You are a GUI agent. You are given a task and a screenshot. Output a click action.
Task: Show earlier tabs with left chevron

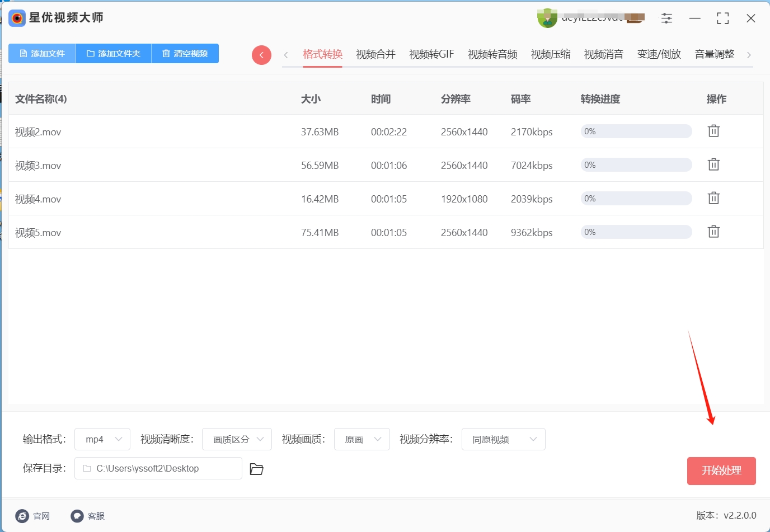click(286, 55)
